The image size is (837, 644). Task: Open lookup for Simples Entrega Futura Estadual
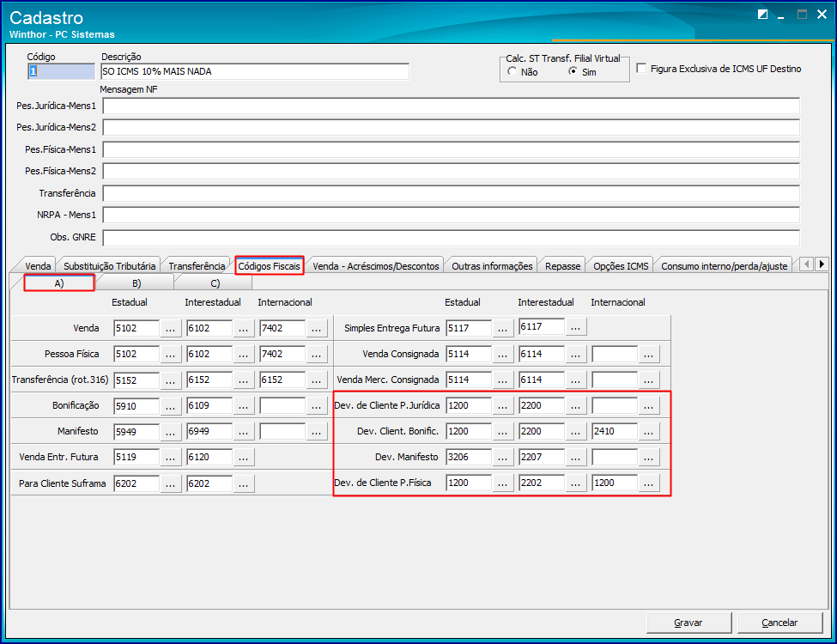[x=502, y=329]
